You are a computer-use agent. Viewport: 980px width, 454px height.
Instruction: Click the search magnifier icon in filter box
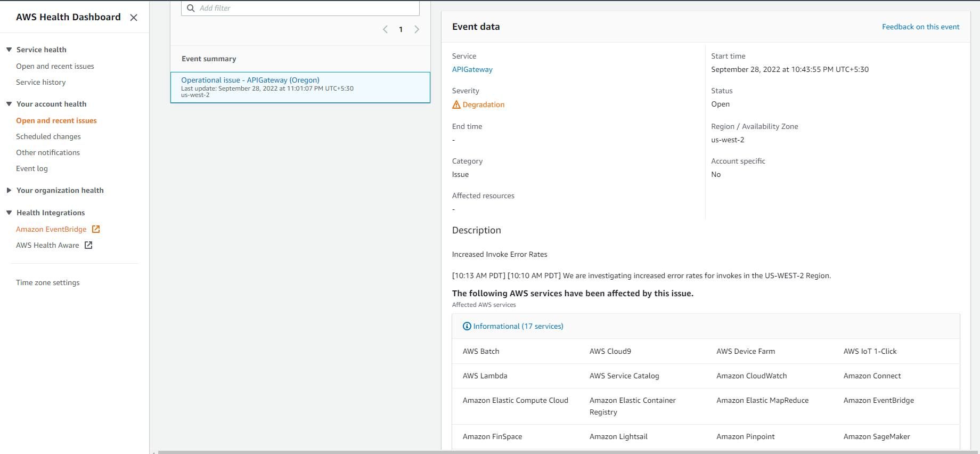coord(191,8)
